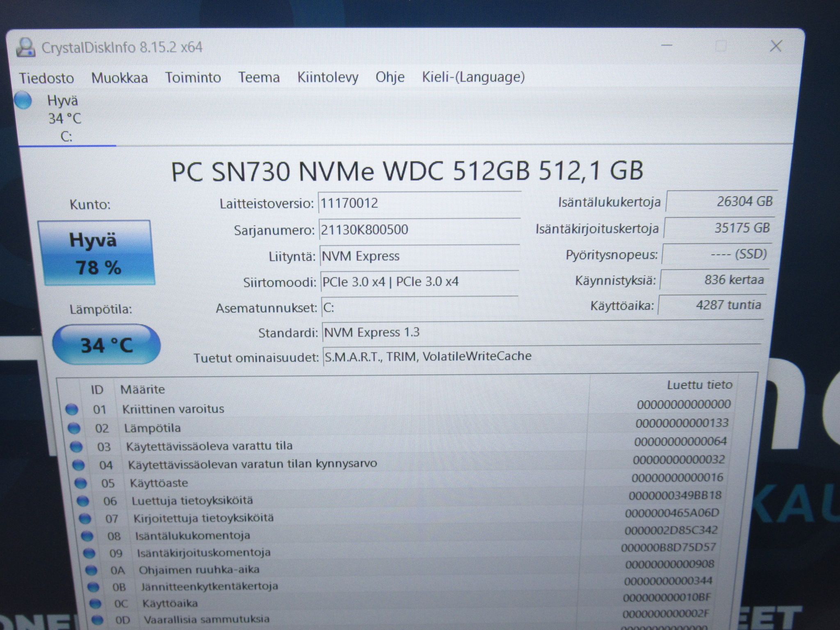Open the Kiintolevy menu
This screenshot has width=840, height=630.
328,77
